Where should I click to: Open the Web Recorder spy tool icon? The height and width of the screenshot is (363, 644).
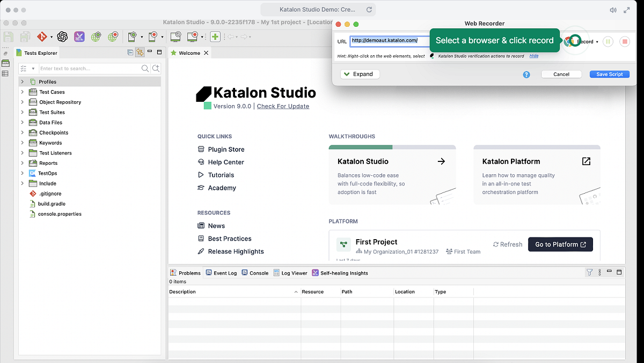pos(175,36)
